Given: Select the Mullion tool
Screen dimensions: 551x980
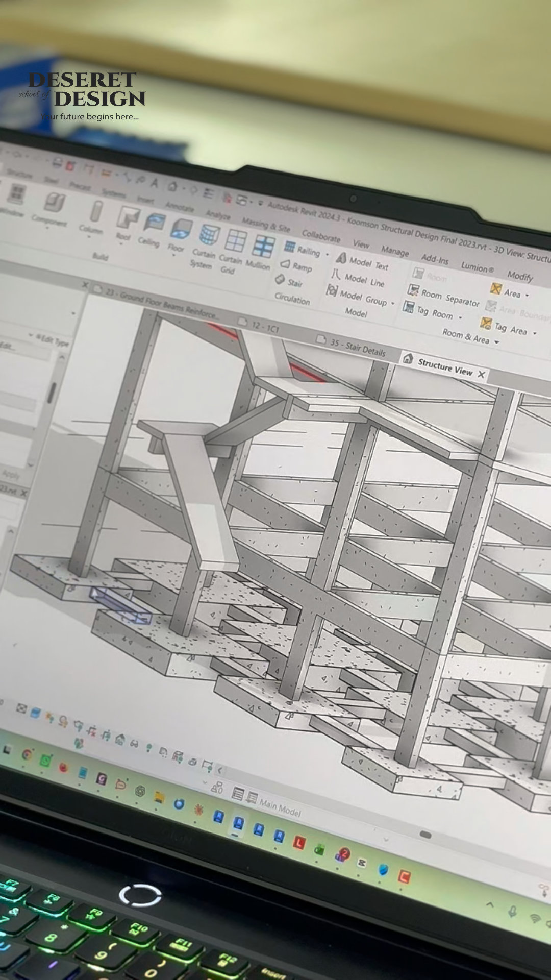Looking at the screenshot, I should (260, 252).
